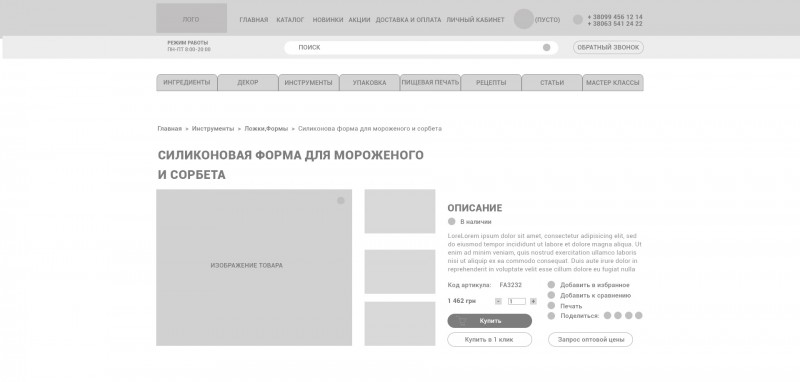Open ЛИЧНЫЙ КАБИНЕТ menu item
Screen dimensions: 800x382
pyautogui.click(x=475, y=20)
